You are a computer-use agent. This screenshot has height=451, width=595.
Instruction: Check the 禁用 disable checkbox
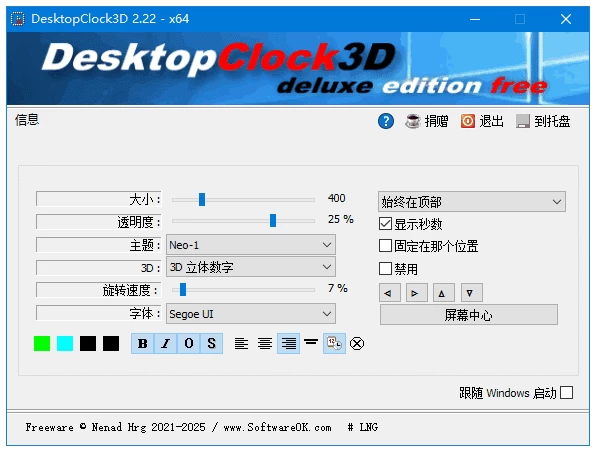(x=385, y=269)
